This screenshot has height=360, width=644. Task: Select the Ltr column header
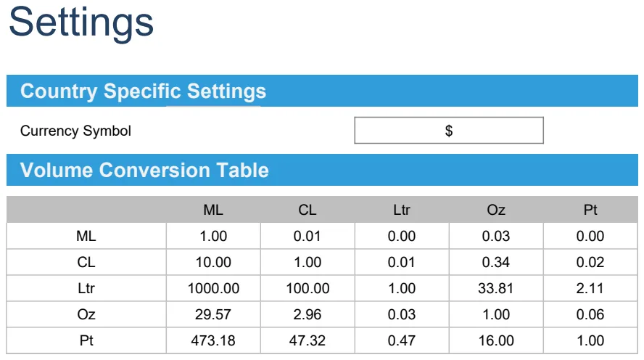click(x=402, y=210)
